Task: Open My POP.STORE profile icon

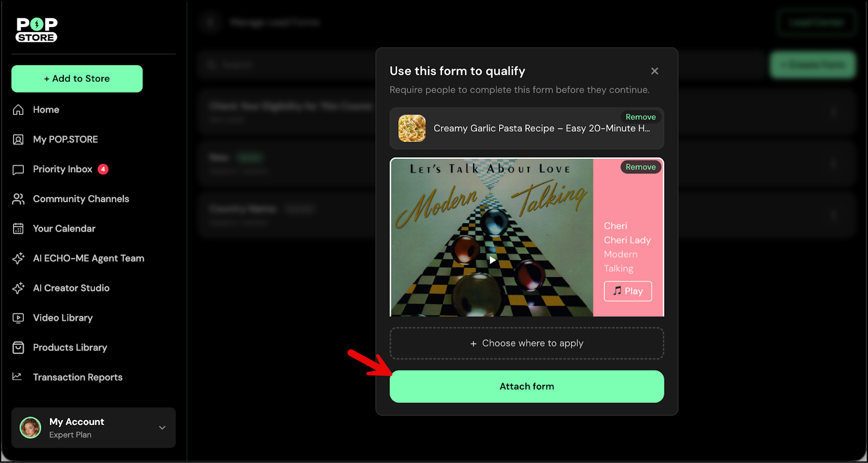Action: click(x=18, y=139)
